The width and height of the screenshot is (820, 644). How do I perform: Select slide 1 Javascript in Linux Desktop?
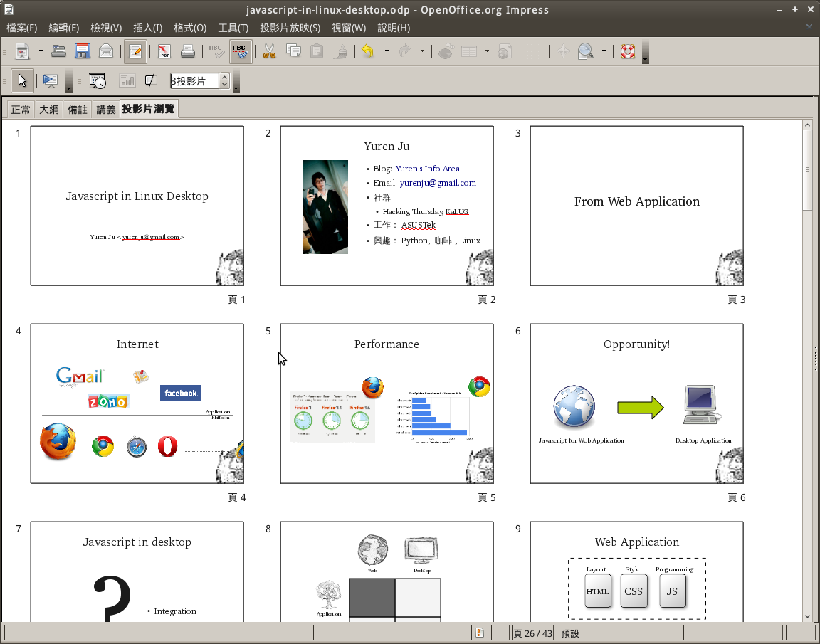(137, 206)
